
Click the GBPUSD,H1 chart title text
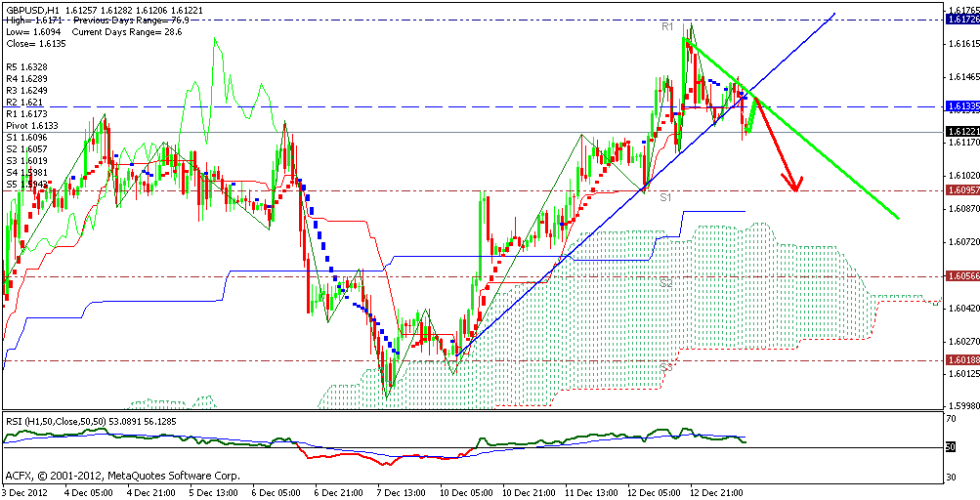coord(35,8)
